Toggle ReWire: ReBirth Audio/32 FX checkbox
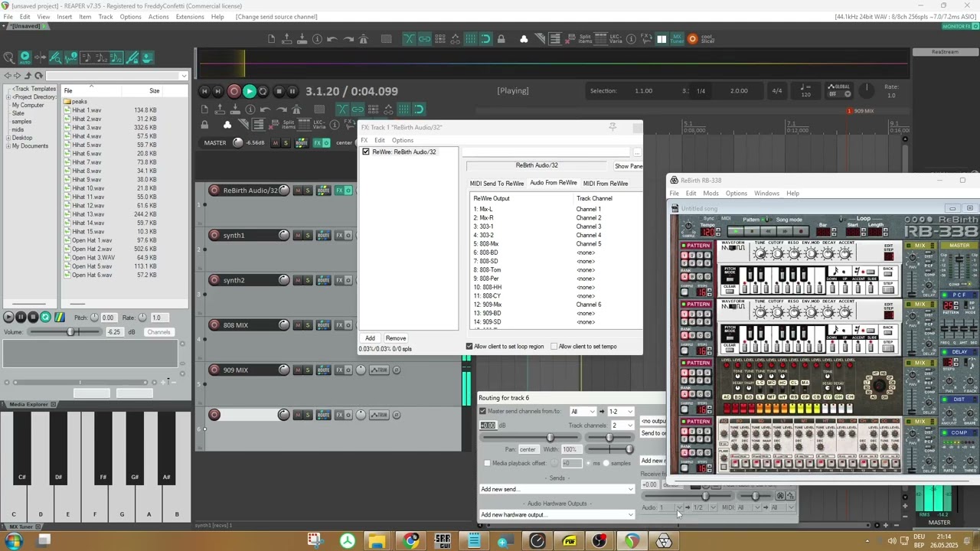980x551 pixels. click(x=366, y=152)
